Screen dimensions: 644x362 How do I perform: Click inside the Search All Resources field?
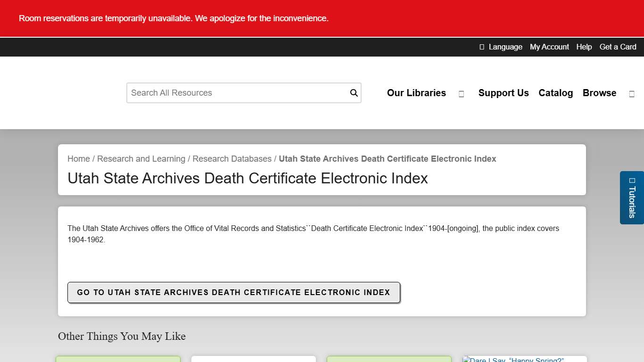pyautogui.click(x=212, y=93)
